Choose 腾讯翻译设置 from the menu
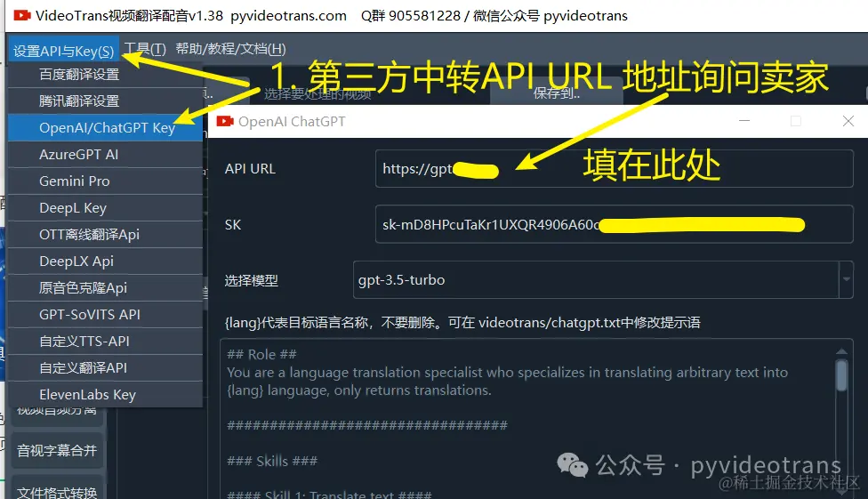Viewport: 868px width, 499px height. (105, 101)
